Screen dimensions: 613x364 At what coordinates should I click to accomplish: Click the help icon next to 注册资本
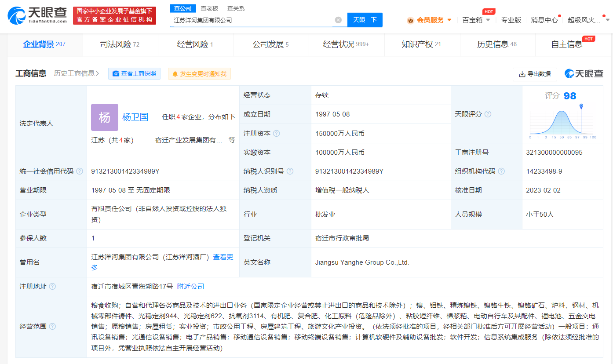277,133
